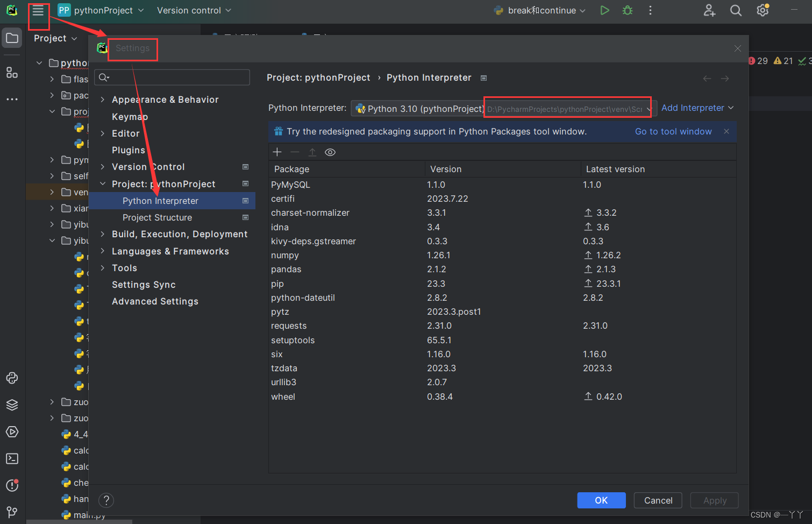The height and width of the screenshot is (524, 812).
Task: Expand Languages & Frameworks section
Action: (102, 251)
